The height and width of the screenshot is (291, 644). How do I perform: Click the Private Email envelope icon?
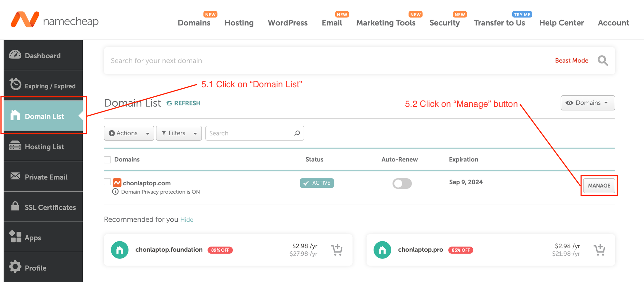coord(15,176)
